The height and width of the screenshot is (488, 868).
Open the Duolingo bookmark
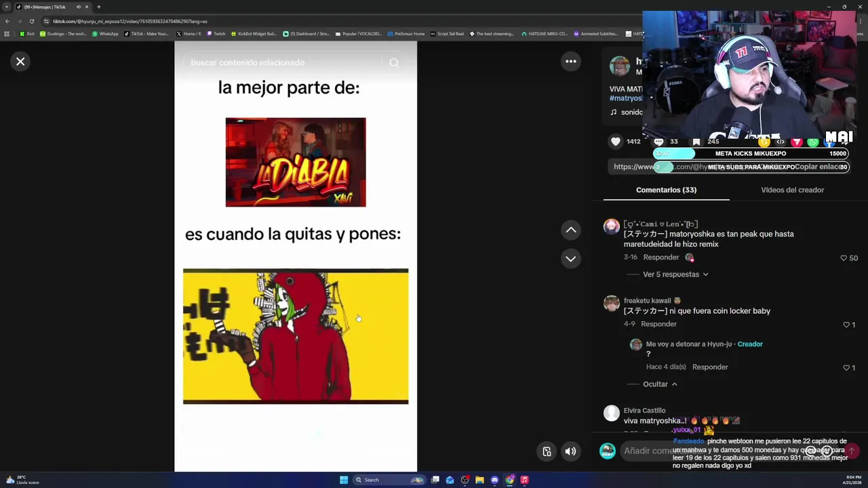click(63, 34)
